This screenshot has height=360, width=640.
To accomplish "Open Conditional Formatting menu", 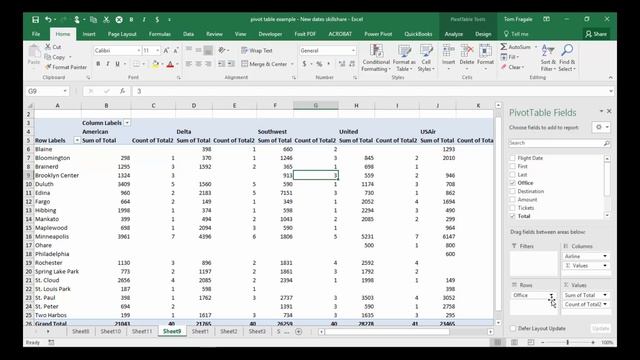I will tap(376, 58).
